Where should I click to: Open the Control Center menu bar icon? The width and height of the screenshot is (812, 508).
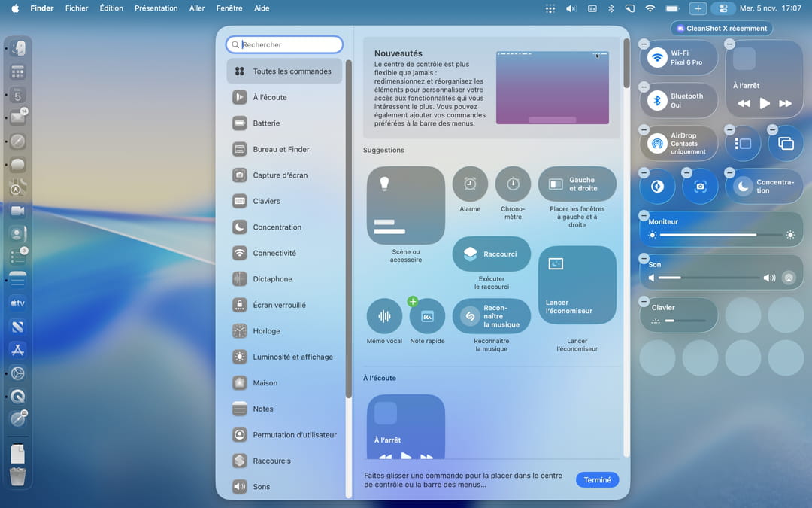[x=723, y=8]
